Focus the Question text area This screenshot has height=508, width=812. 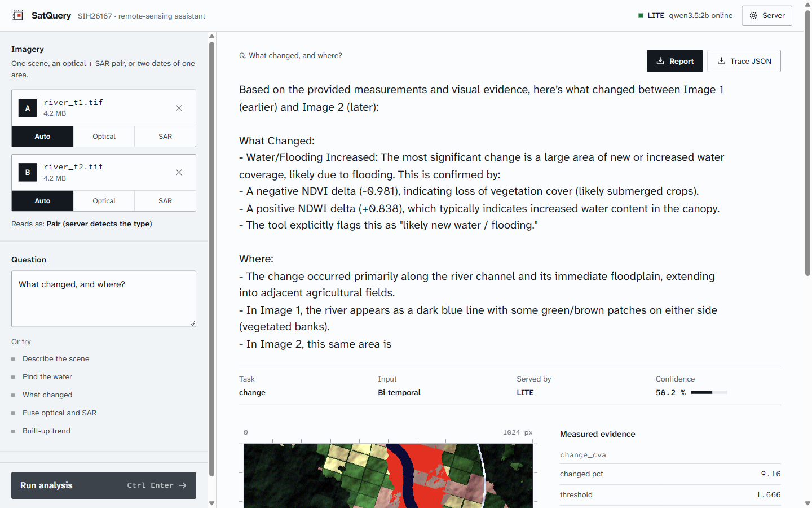click(104, 299)
